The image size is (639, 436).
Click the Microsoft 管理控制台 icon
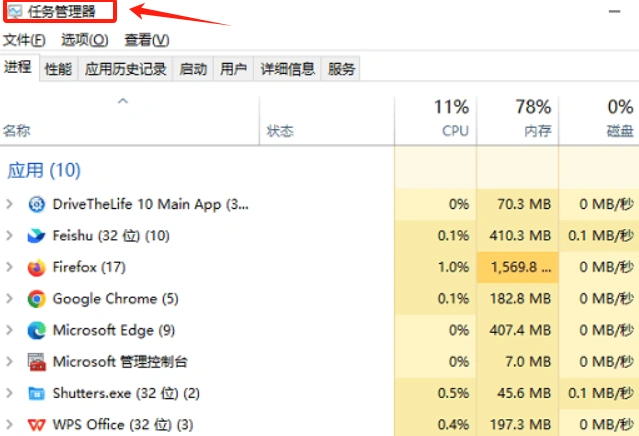pos(37,361)
